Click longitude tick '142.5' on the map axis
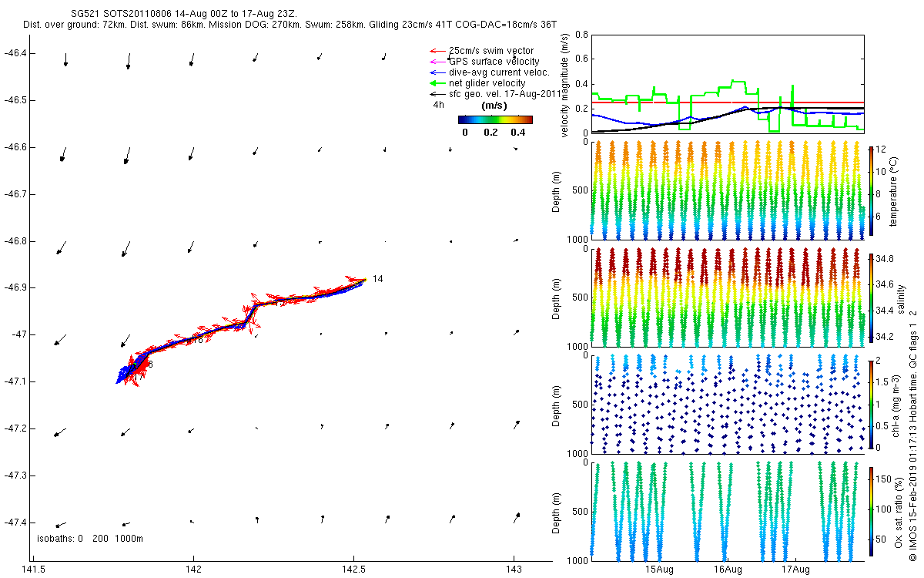 pyautogui.click(x=353, y=570)
